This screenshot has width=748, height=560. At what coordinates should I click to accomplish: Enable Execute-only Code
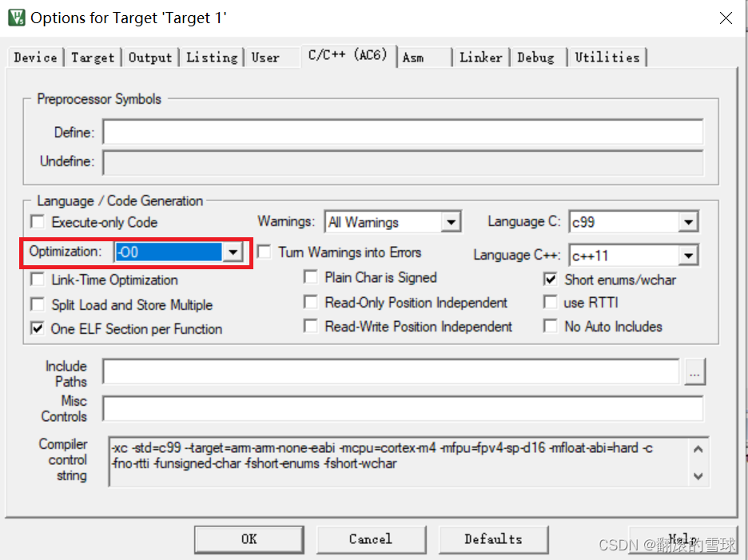[36, 221]
